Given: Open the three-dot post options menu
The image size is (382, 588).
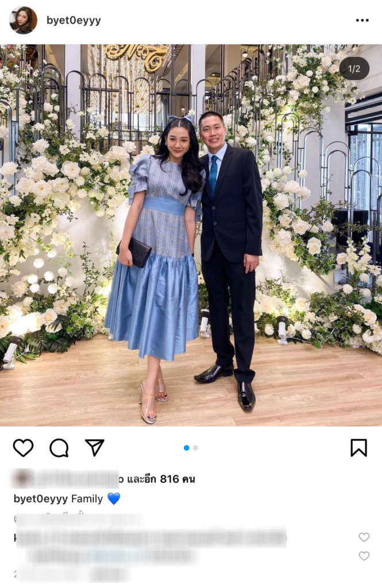Looking at the screenshot, I should 362,20.
